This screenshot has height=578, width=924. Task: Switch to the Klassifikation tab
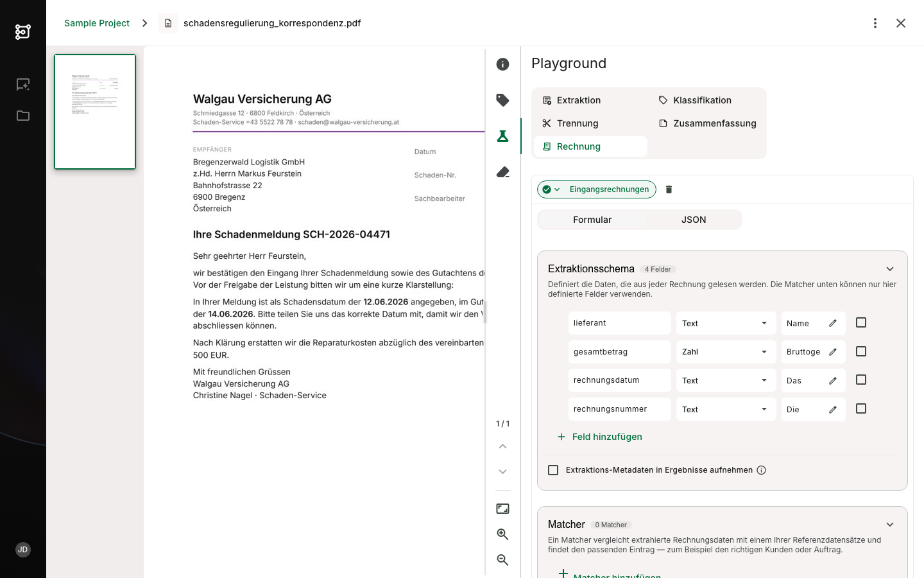pos(707,100)
